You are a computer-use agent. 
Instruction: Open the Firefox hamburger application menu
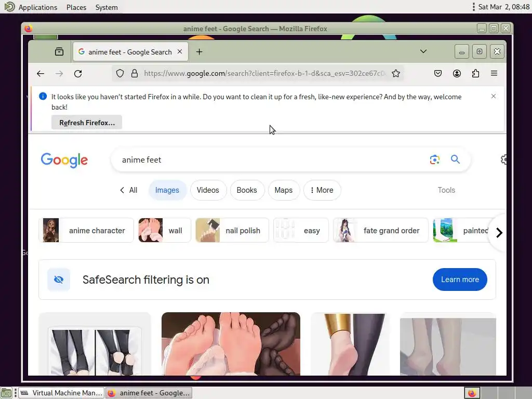(494, 73)
